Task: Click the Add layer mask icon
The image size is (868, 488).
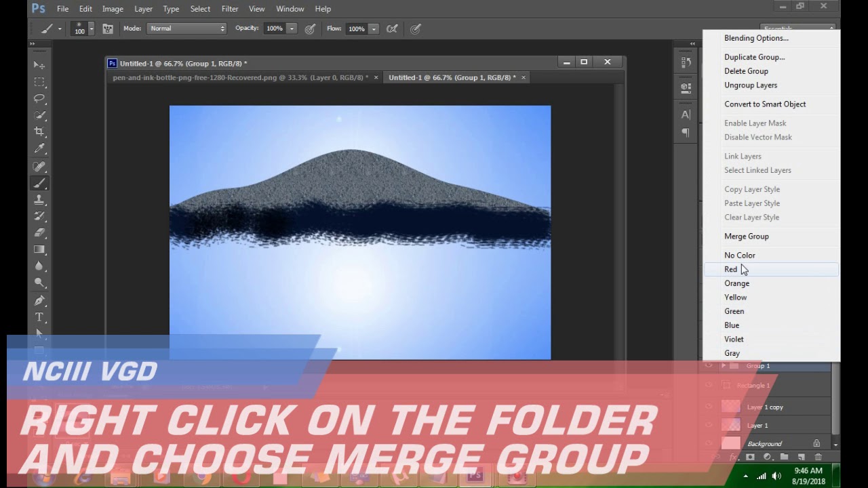Action: pyautogui.click(x=750, y=457)
